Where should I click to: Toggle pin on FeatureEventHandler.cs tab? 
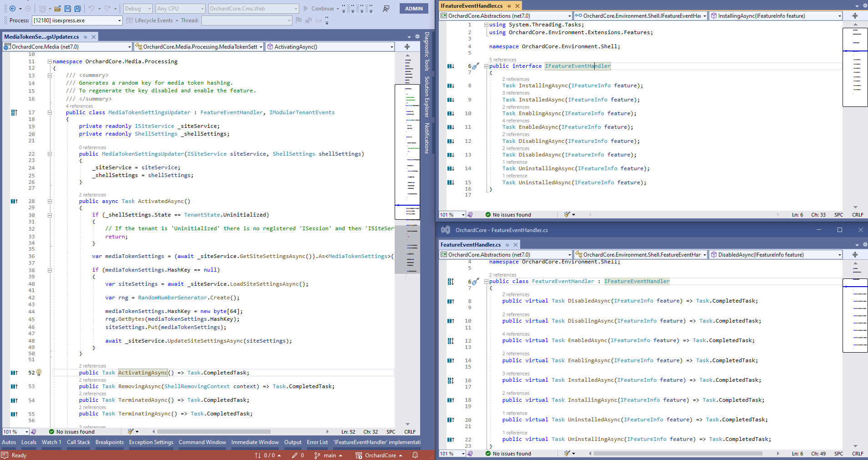[507, 245]
